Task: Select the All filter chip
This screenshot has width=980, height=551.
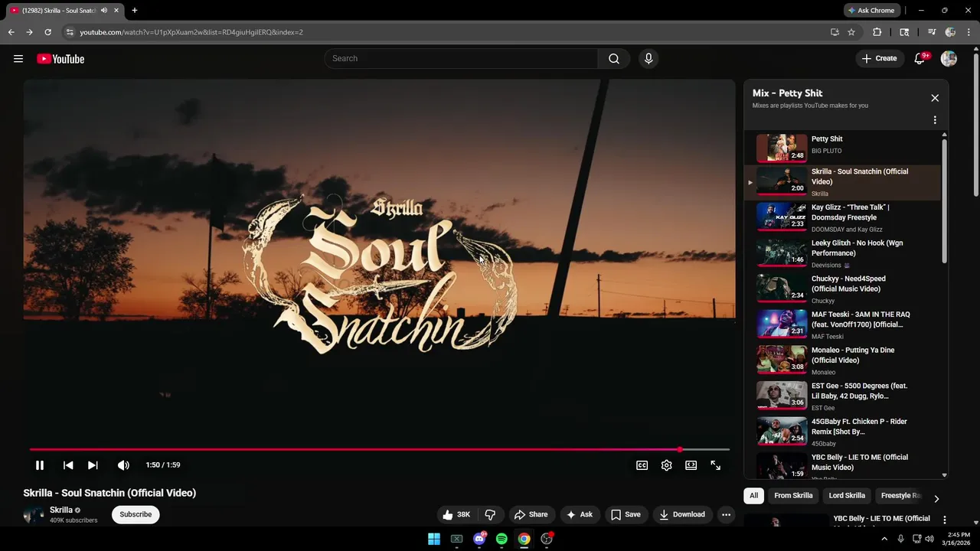Action: (753, 495)
